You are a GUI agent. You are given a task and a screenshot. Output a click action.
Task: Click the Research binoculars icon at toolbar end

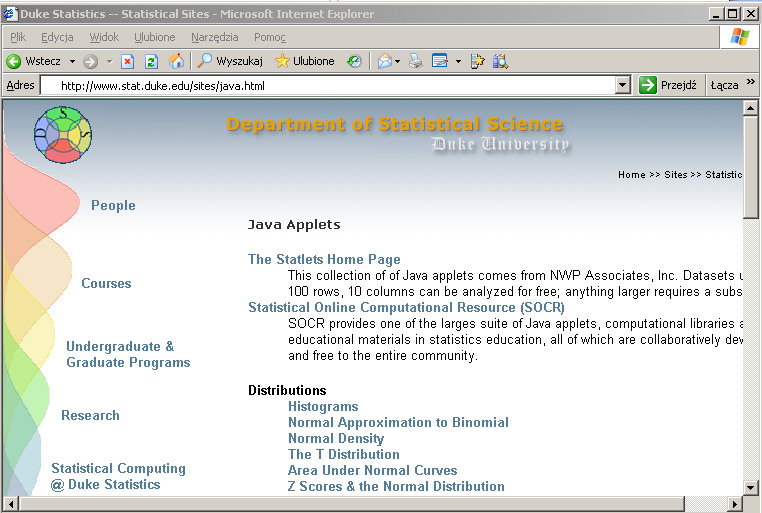[500, 61]
